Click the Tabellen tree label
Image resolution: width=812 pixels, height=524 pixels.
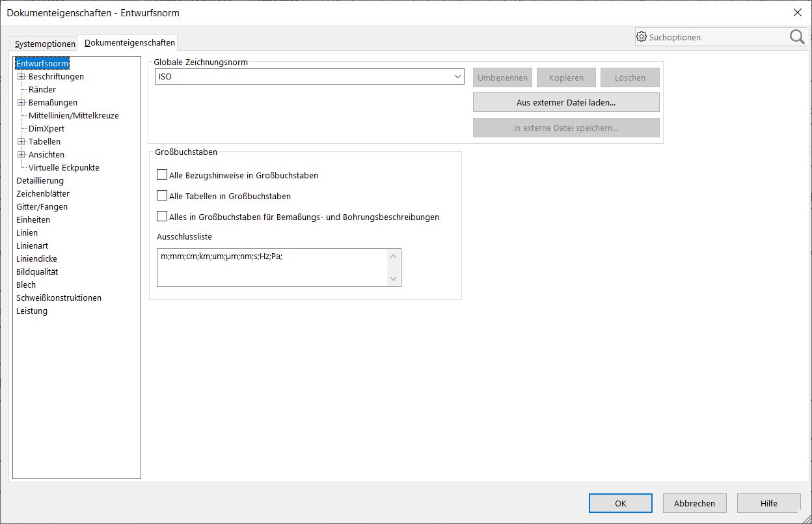[44, 142]
